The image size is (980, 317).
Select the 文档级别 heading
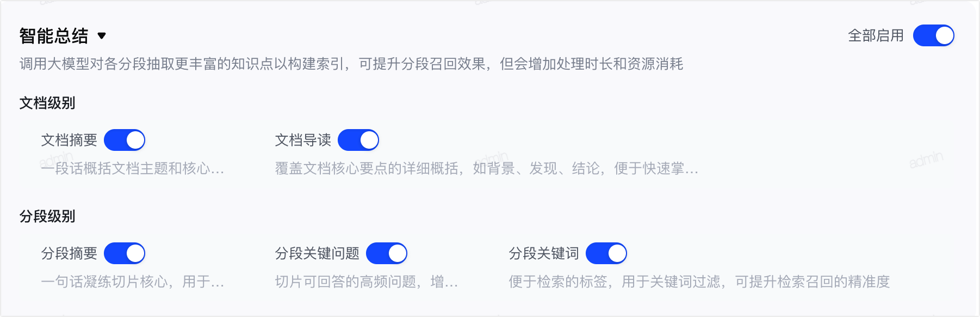click(47, 103)
